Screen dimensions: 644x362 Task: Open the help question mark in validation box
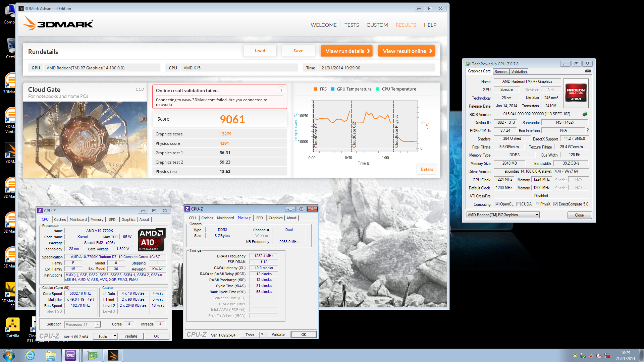[x=281, y=90]
